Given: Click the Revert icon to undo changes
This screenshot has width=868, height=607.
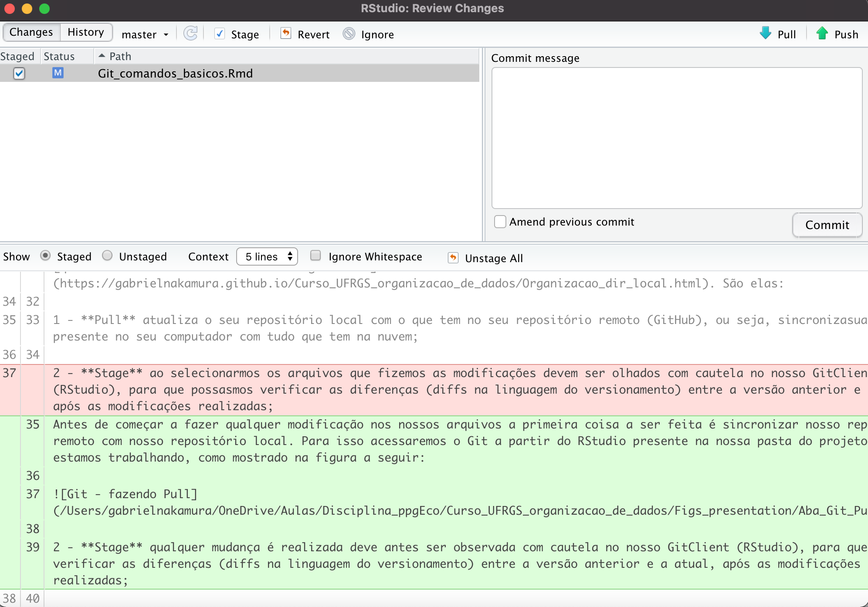Looking at the screenshot, I should 285,33.
